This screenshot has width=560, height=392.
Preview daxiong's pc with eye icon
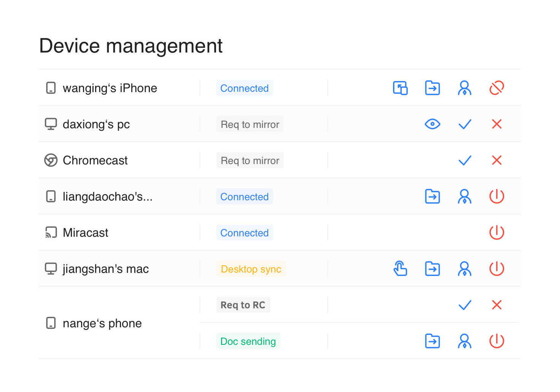(x=432, y=124)
